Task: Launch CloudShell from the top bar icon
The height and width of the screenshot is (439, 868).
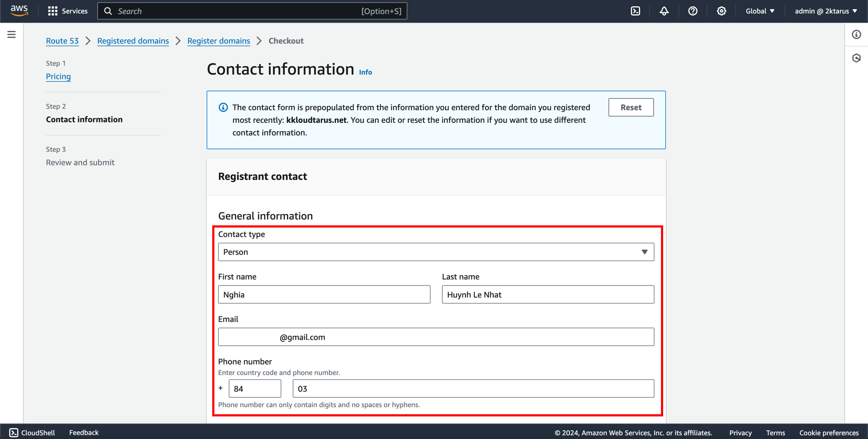Action: click(x=635, y=11)
